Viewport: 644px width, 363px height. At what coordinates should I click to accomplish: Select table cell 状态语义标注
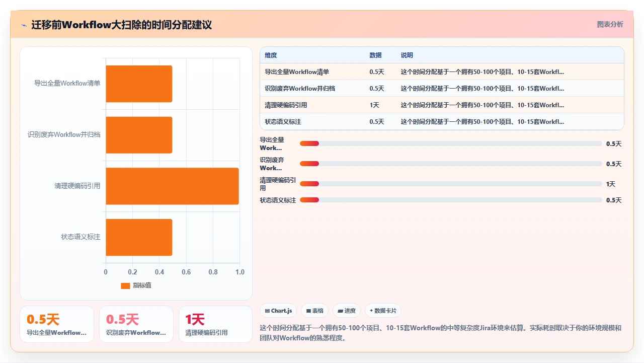(283, 122)
